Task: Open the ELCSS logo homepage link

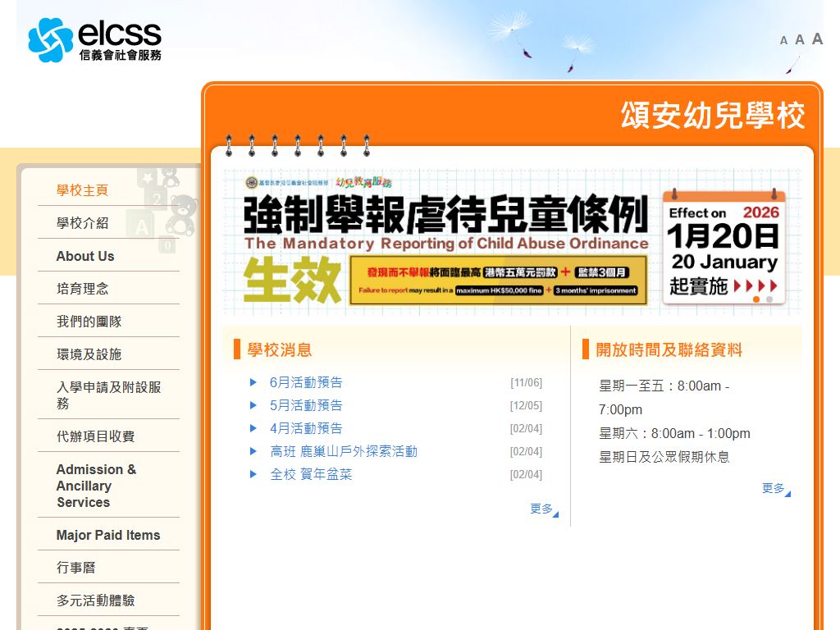Action: tap(95, 40)
